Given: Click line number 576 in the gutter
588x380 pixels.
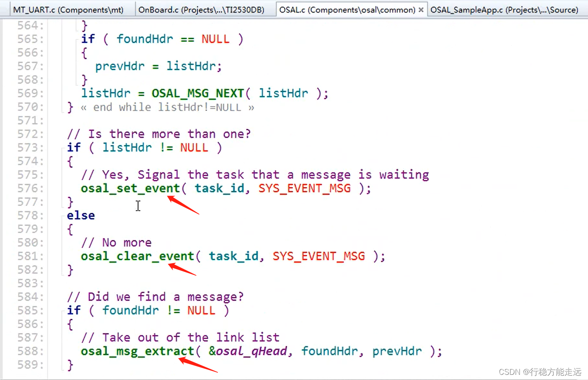Looking at the screenshot, I should 31,188.
